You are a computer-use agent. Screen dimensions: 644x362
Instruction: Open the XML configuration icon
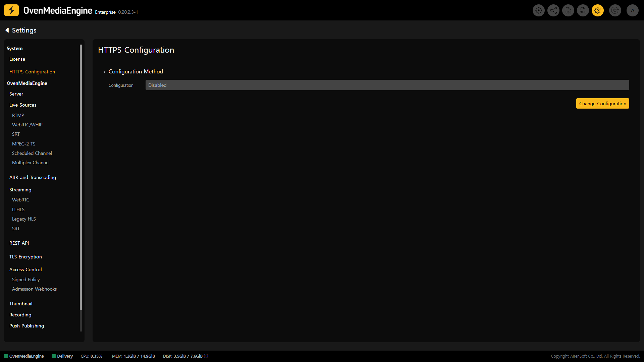pos(583,10)
